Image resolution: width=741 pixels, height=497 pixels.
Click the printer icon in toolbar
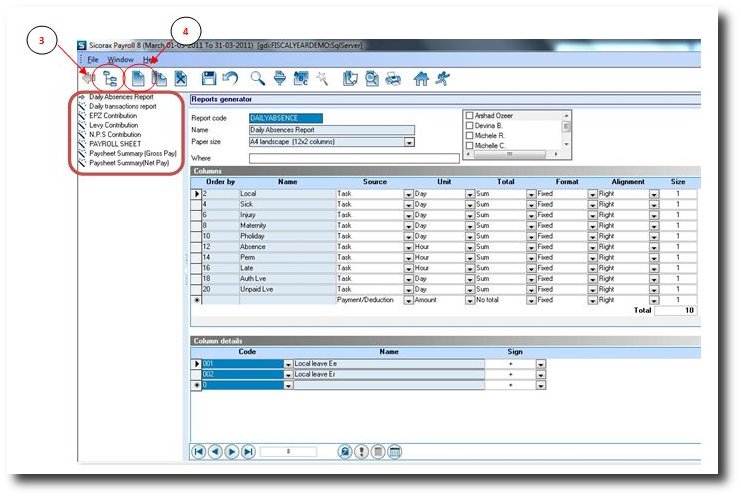(393, 77)
